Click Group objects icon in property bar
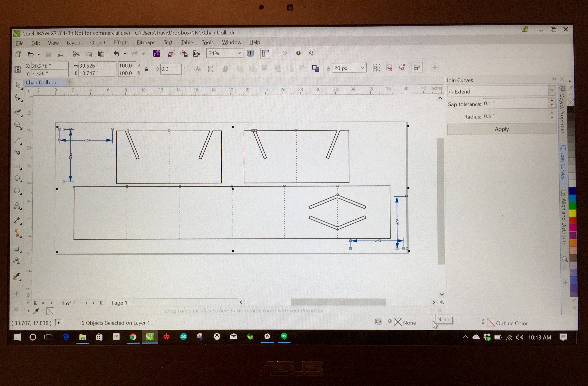The width and height of the screenshot is (588, 386). pyautogui.click(x=376, y=68)
